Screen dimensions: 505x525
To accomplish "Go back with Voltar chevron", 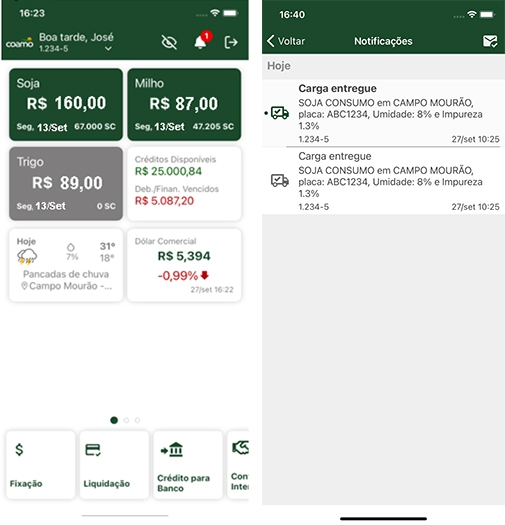I will click(x=286, y=41).
